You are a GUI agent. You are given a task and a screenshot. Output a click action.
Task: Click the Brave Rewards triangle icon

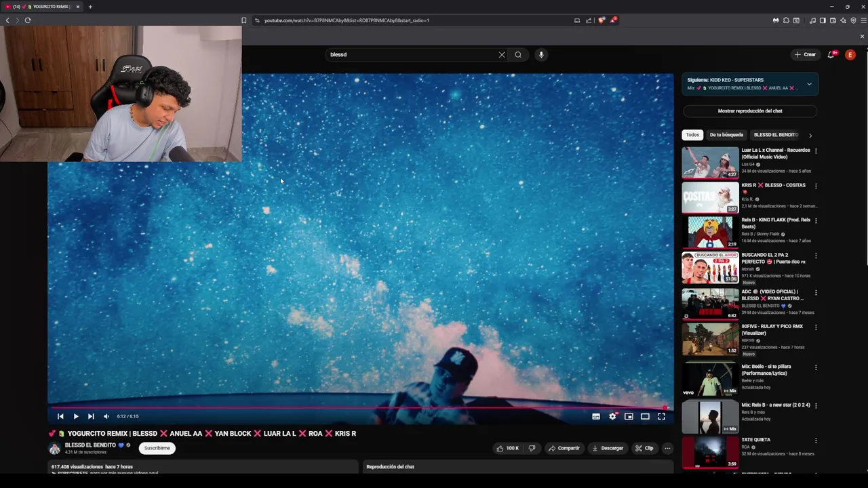pyautogui.click(x=613, y=20)
